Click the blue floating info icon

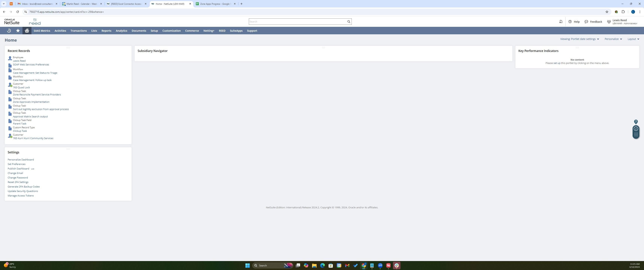(x=636, y=129)
